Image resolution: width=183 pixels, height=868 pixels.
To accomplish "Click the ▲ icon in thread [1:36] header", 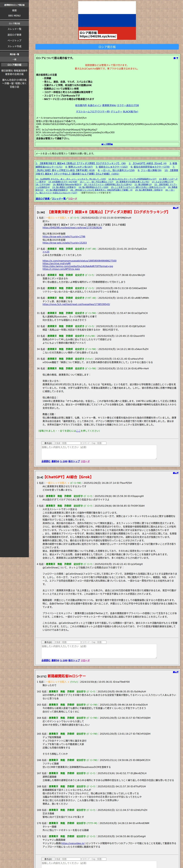I will pyautogui.click(x=176, y=208).
